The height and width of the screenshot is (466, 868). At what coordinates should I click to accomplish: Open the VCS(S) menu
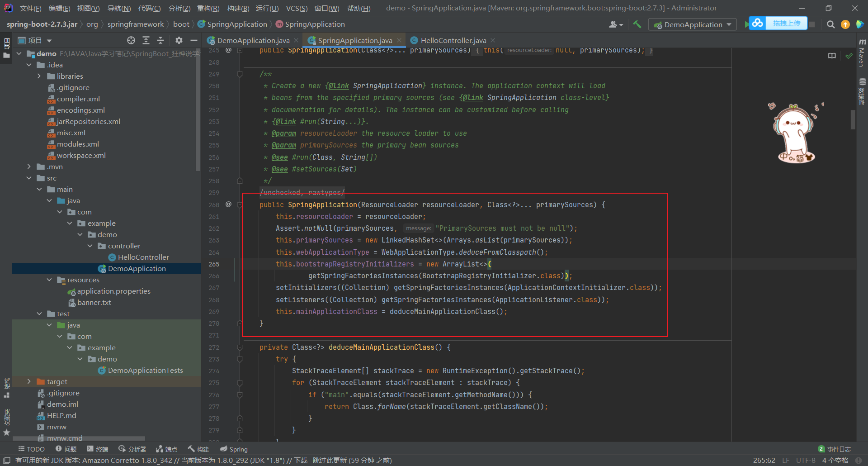coord(297,8)
